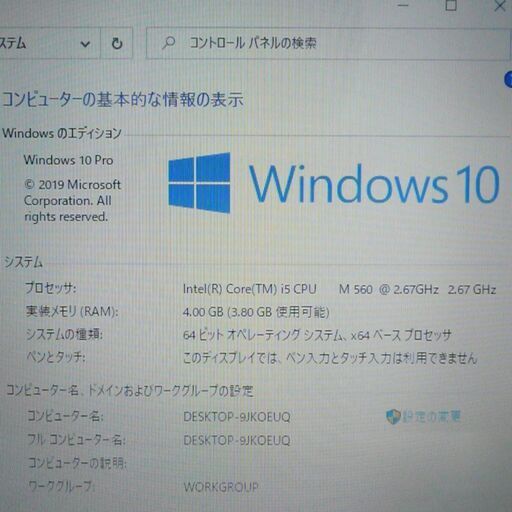Image resolution: width=512 pixels, height=512 pixels.
Task: Click the コンピューターの説明: label
Action: click(x=77, y=463)
